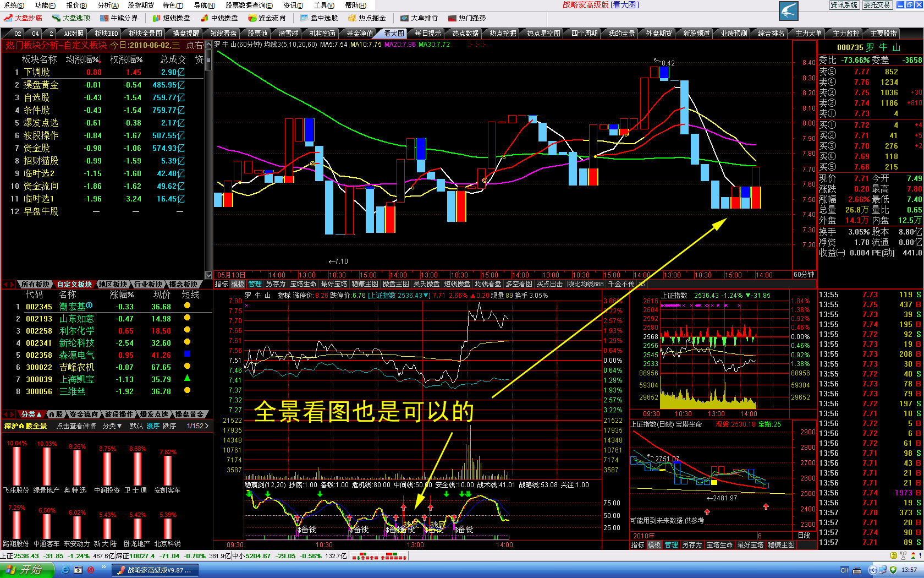Click the 绿景地产 gain bar
This screenshot has width=924, height=578.
click(x=46, y=466)
